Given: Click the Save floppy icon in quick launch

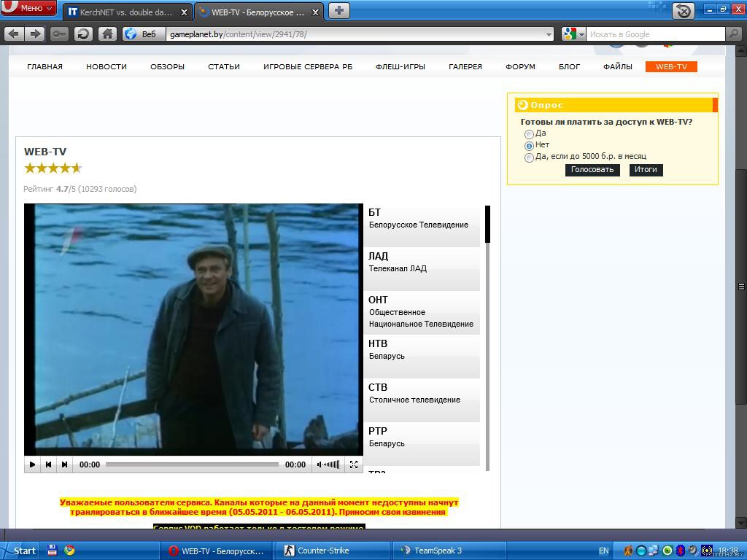Looking at the screenshot, I should point(53,550).
